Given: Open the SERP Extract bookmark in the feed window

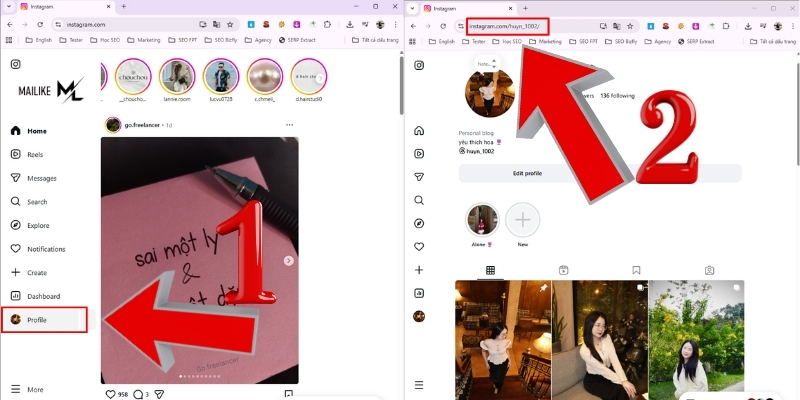Looking at the screenshot, I should 297,40.
